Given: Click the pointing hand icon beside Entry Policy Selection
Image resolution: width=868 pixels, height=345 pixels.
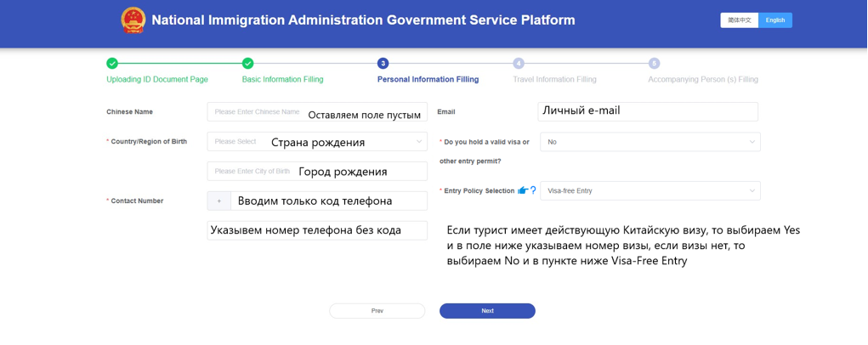Looking at the screenshot, I should coord(522,190).
